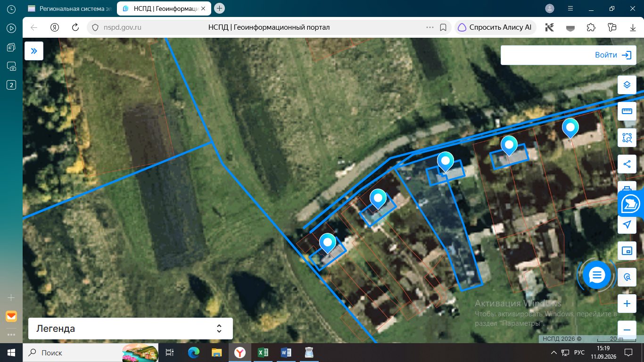Select the leftmost building map marker
This screenshot has height=362, width=644.
click(x=327, y=243)
